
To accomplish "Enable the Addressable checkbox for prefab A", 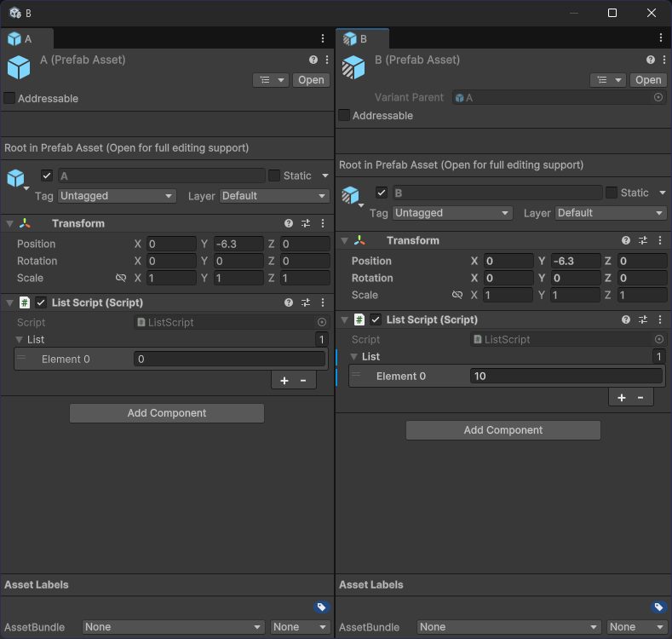I will [x=9, y=99].
